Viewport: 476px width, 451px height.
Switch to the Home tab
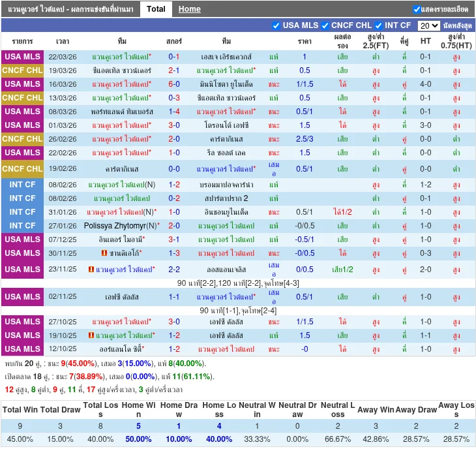coord(190,9)
